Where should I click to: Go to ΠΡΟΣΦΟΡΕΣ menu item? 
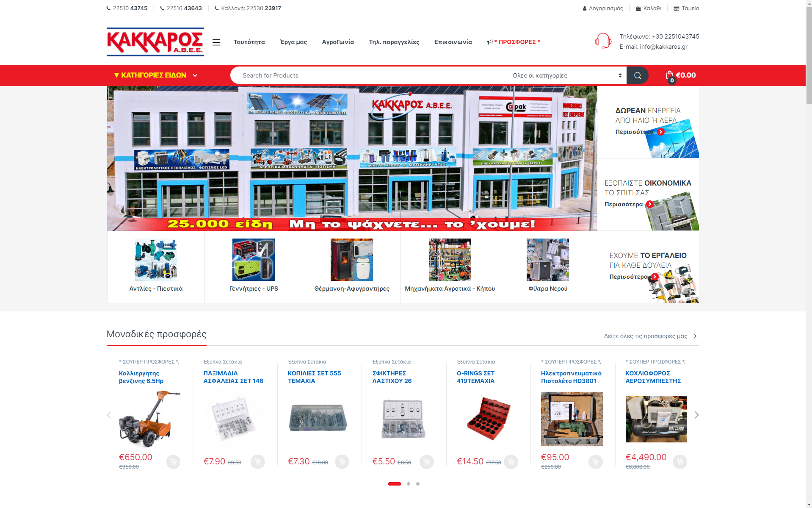tap(513, 42)
